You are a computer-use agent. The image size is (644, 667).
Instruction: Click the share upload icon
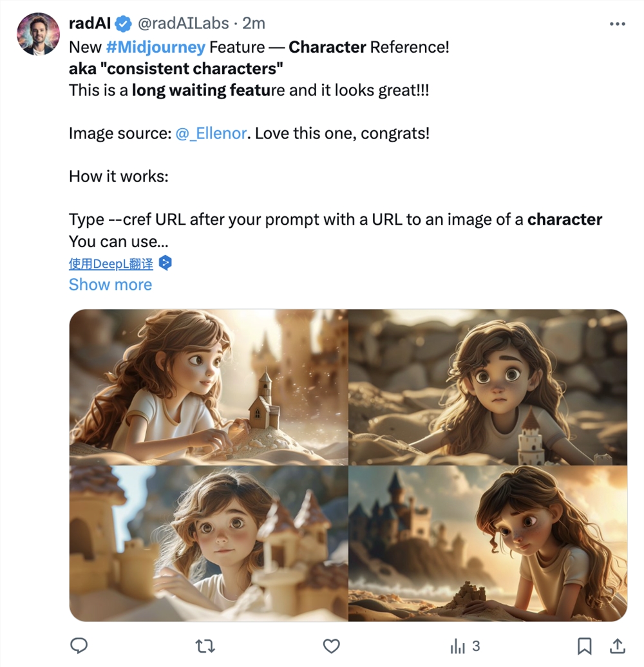[x=617, y=645]
